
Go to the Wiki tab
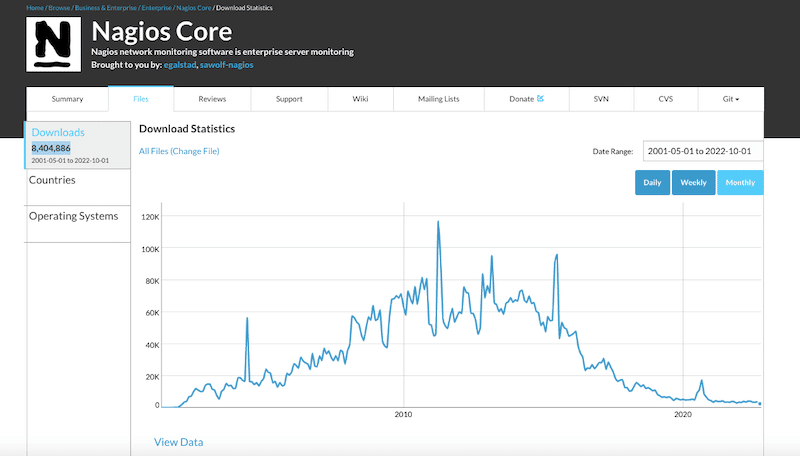360,99
